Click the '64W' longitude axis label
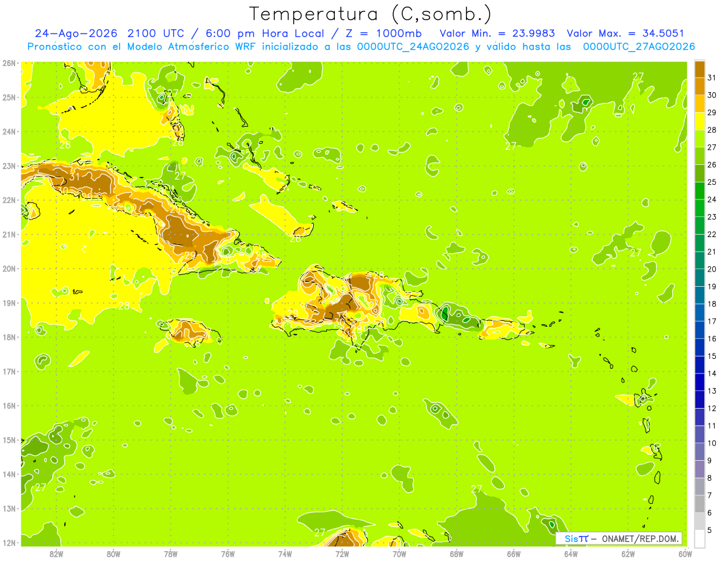Image resolution: width=728 pixels, height=562 pixels. point(571,554)
